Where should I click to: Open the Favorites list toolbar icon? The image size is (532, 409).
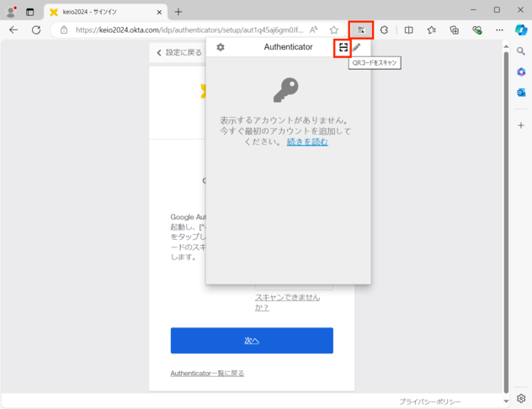click(x=431, y=29)
